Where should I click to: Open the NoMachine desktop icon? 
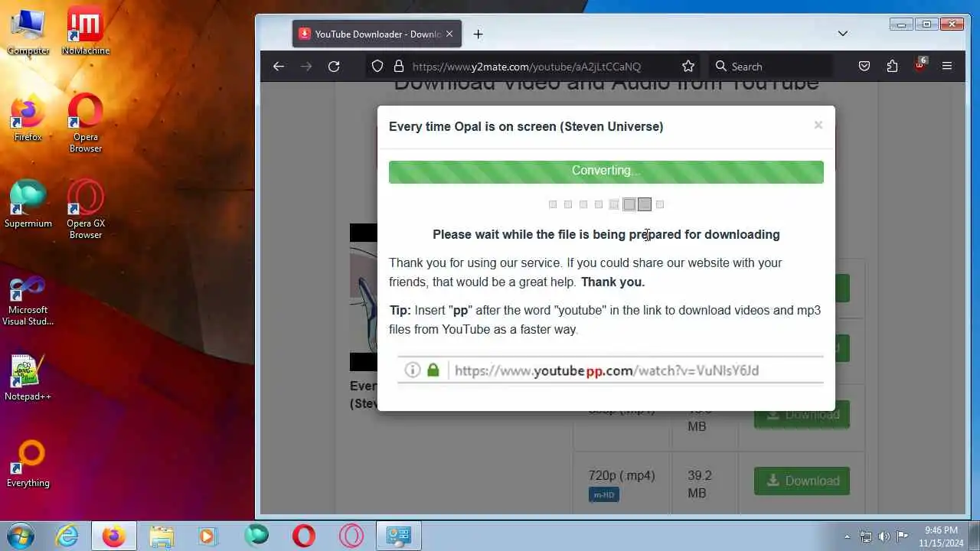[x=86, y=32]
